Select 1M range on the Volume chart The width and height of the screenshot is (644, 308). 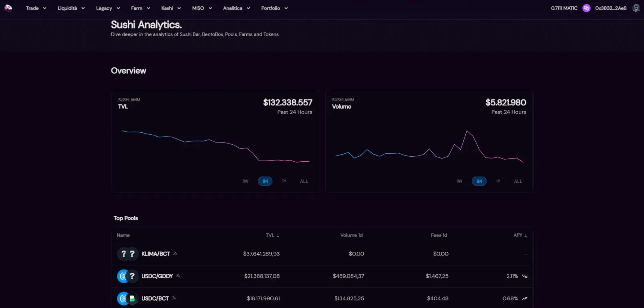[479, 181]
